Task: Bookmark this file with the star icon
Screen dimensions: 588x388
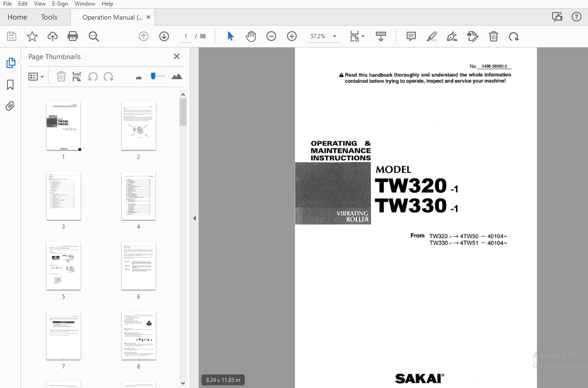Action: tap(32, 36)
